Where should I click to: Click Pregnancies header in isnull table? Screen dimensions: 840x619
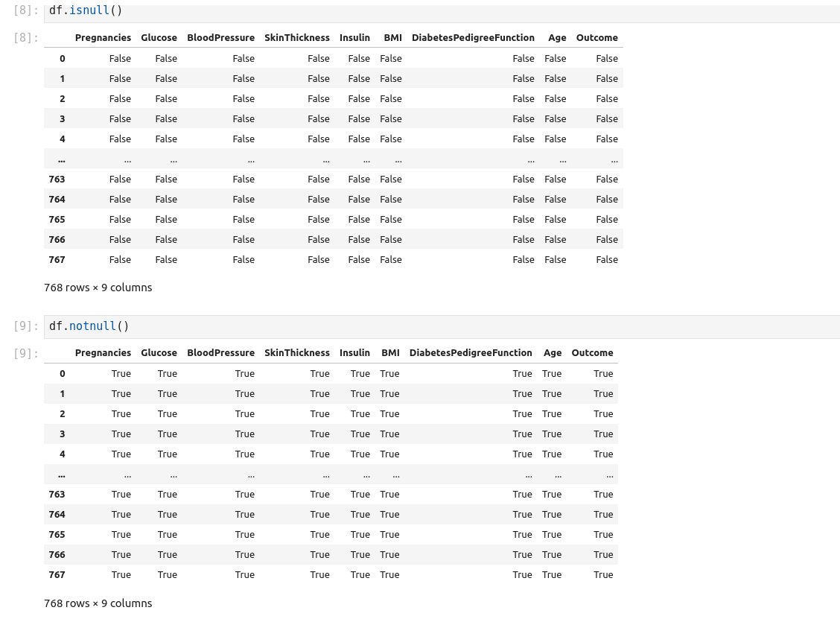[x=103, y=38]
